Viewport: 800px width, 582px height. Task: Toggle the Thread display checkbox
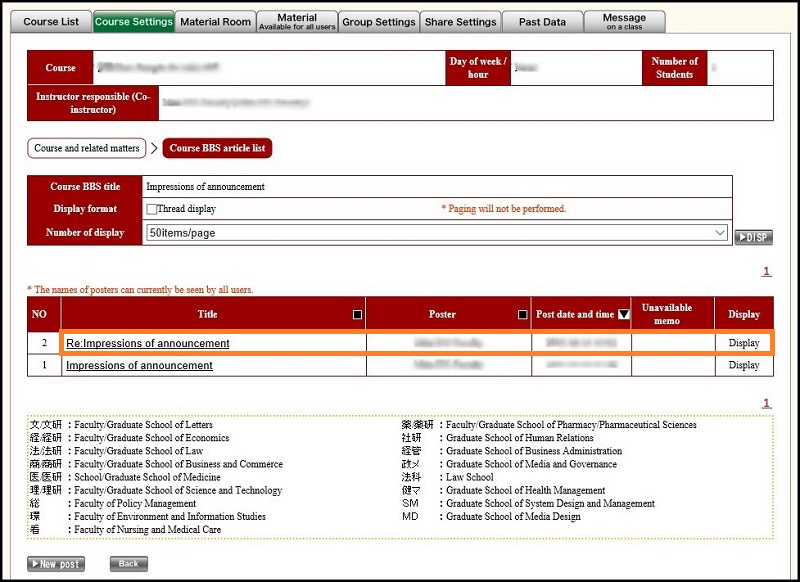[151, 209]
